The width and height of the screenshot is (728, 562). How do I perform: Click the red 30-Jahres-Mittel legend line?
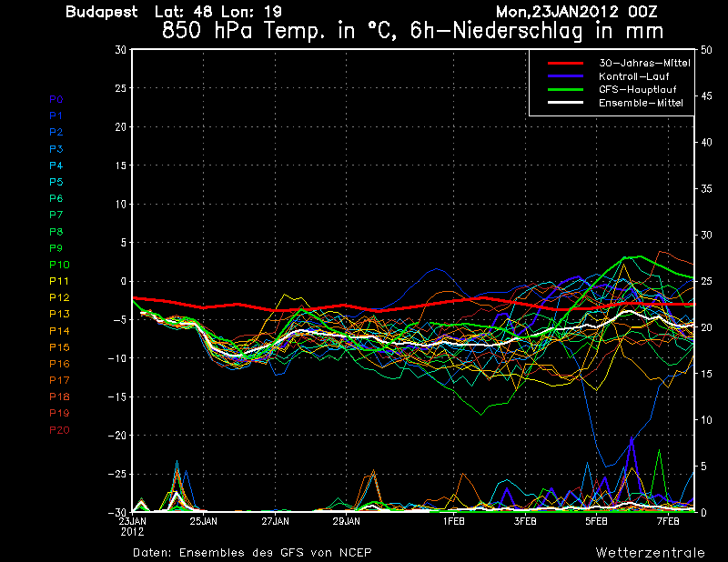pos(569,64)
